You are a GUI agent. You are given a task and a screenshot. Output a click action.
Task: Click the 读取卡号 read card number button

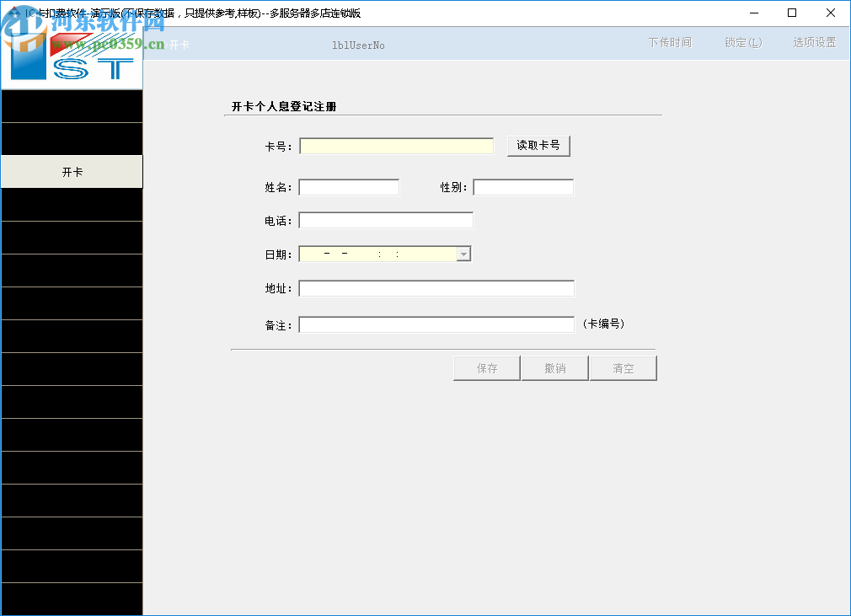coord(538,145)
